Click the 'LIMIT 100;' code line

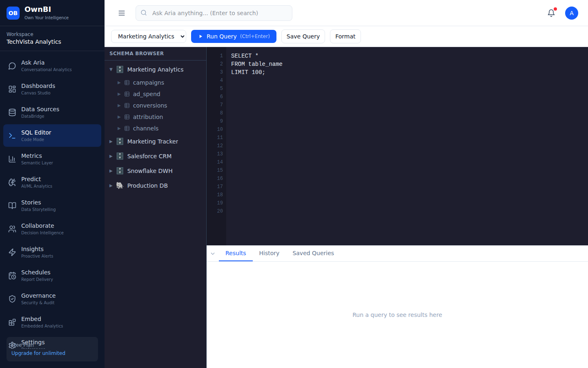pyautogui.click(x=248, y=72)
